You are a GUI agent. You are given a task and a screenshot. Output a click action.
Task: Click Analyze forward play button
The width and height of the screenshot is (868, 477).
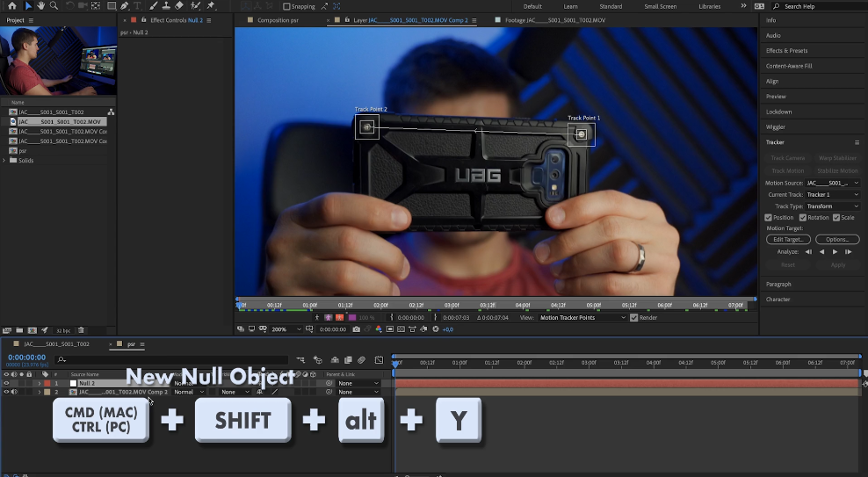pos(835,252)
